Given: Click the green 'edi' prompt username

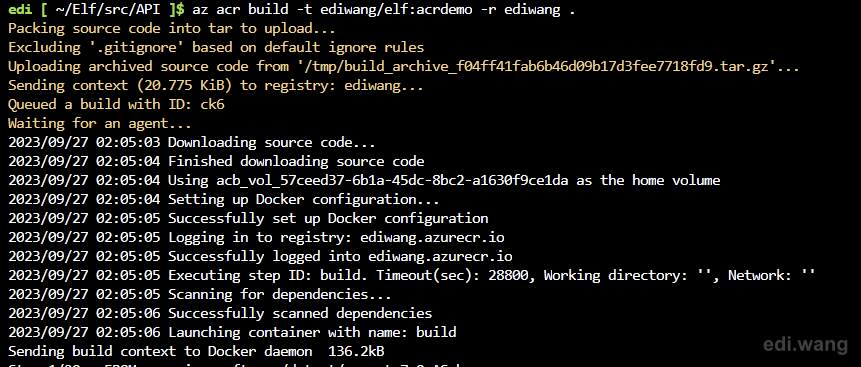Looking at the screenshot, I should tap(20, 10).
